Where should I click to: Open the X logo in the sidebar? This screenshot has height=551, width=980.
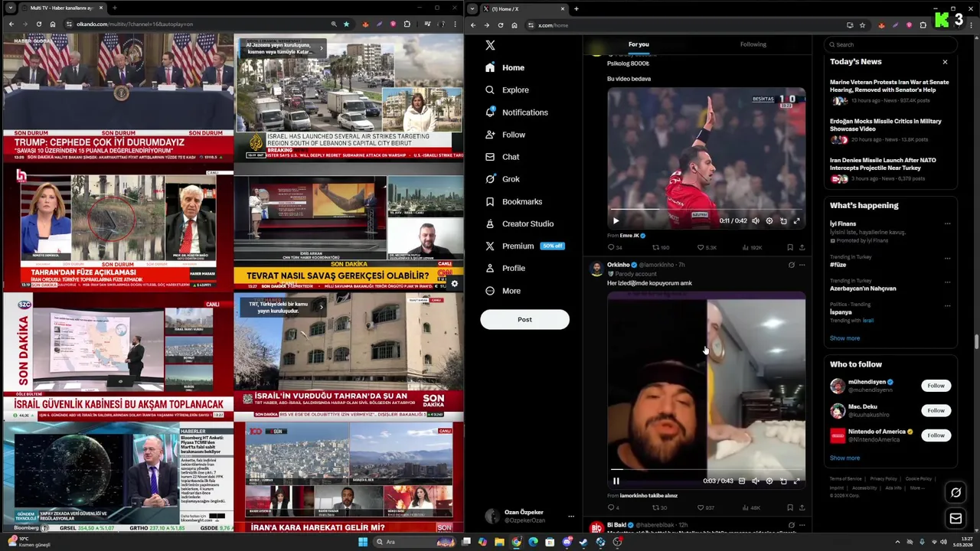coord(490,45)
